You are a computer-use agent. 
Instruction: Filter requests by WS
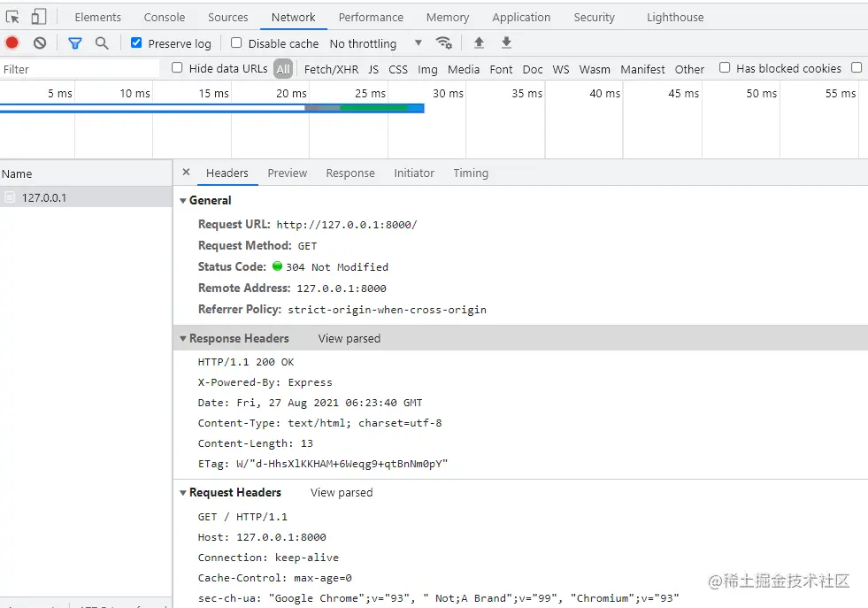click(x=561, y=69)
